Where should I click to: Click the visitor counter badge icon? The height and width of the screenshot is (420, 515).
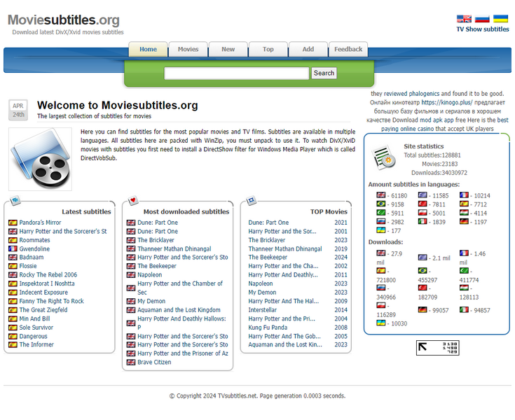click(x=437, y=348)
